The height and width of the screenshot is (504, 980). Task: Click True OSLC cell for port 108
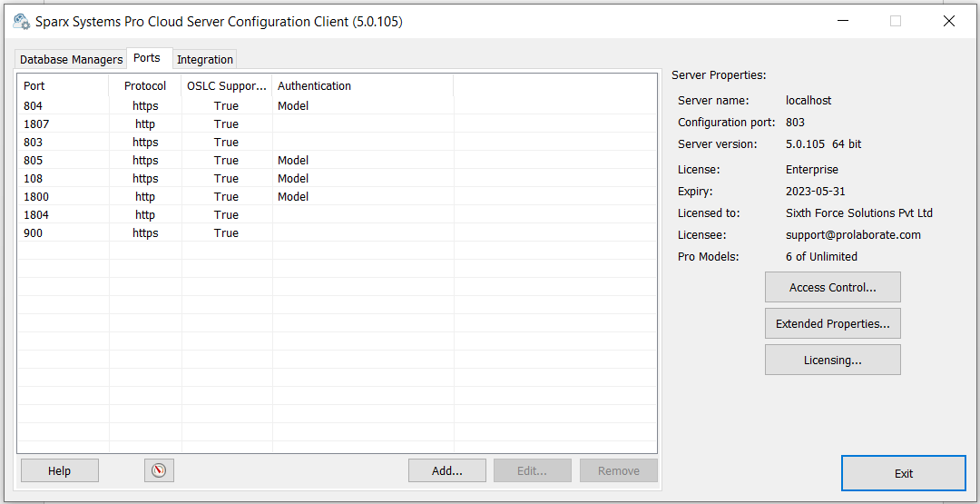[x=226, y=178]
